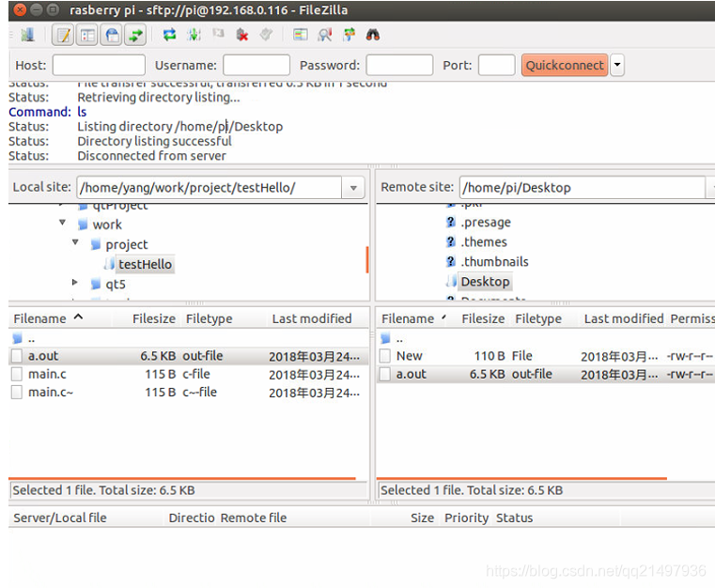Open the directory listing filters dialog
715x588 pixels.
click(300, 35)
